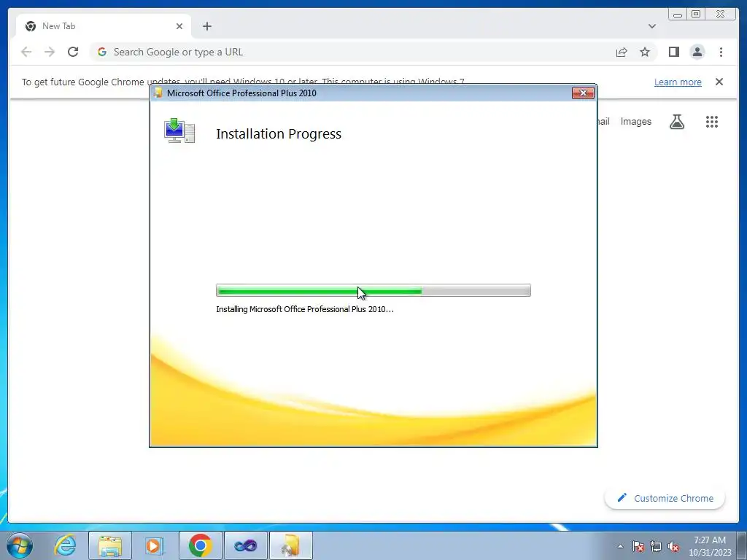
Task: Click Chrome back navigation arrow
Action: [x=26, y=52]
